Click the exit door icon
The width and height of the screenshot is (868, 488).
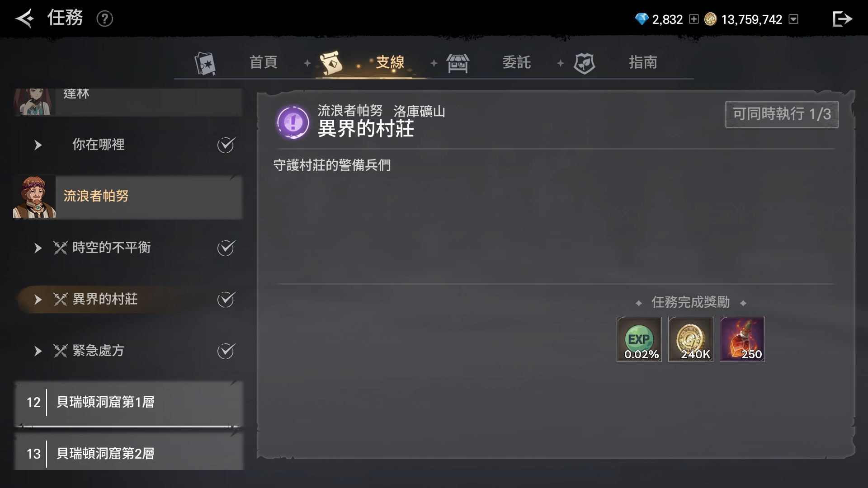[x=842, y=19]
